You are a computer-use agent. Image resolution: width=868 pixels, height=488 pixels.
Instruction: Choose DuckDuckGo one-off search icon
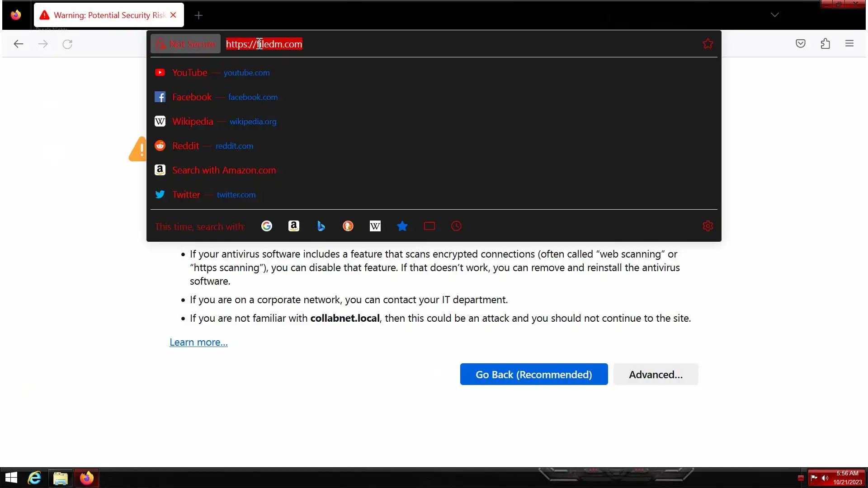pyautogui.click(x=348, y=226)
